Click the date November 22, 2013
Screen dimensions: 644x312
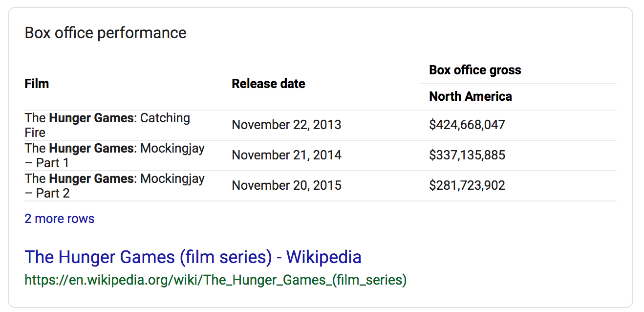point(286,125)
